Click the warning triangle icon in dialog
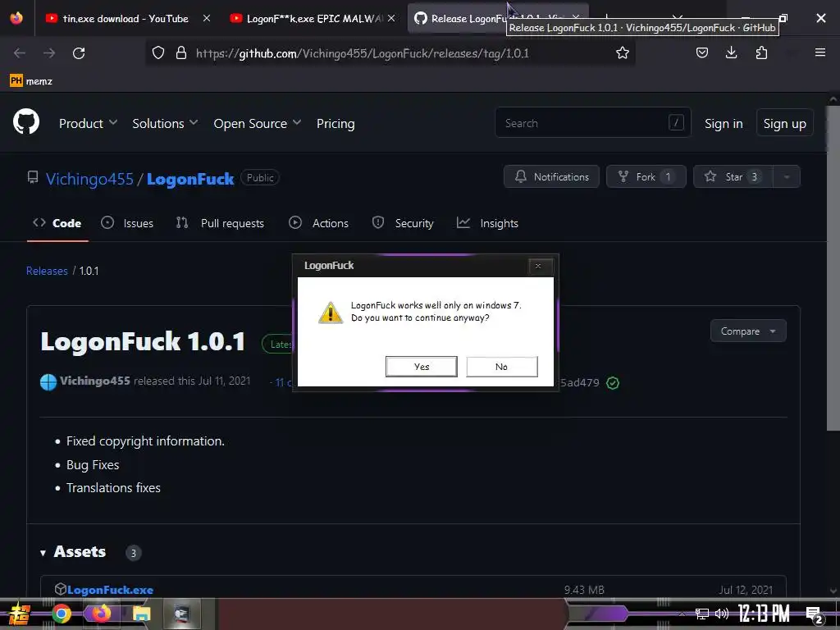 pyautogui.click(x=330, y=313)
